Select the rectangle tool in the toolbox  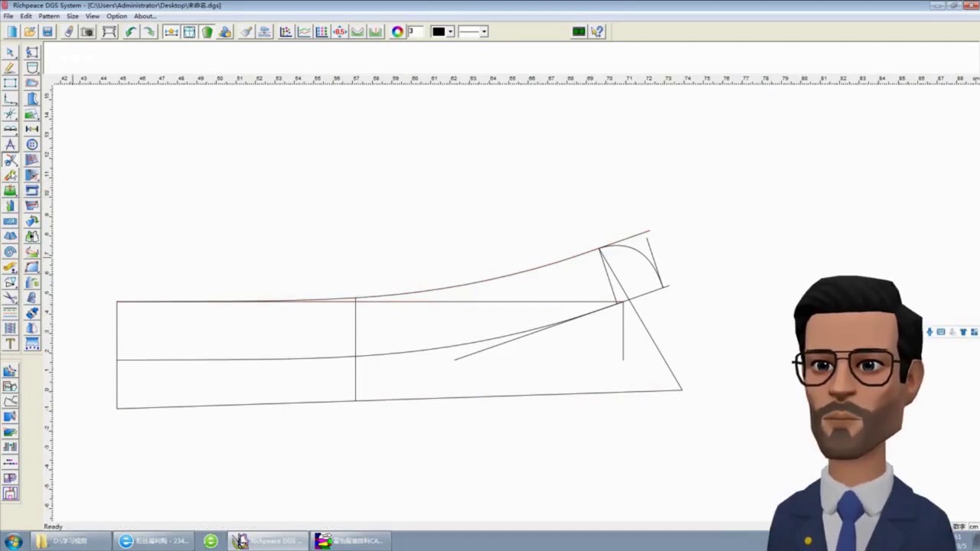pyautogui.click(x=10, y=83)
